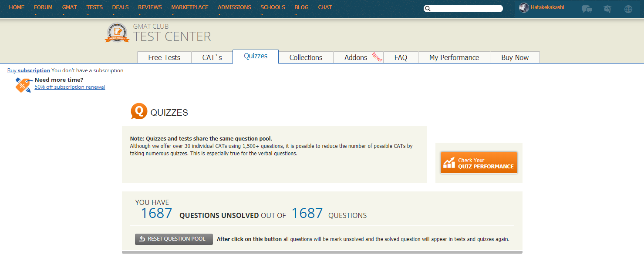Switch to the Collections tab
Screen dimensions: 644x258
pyautogui.click(x=306, y=57)
